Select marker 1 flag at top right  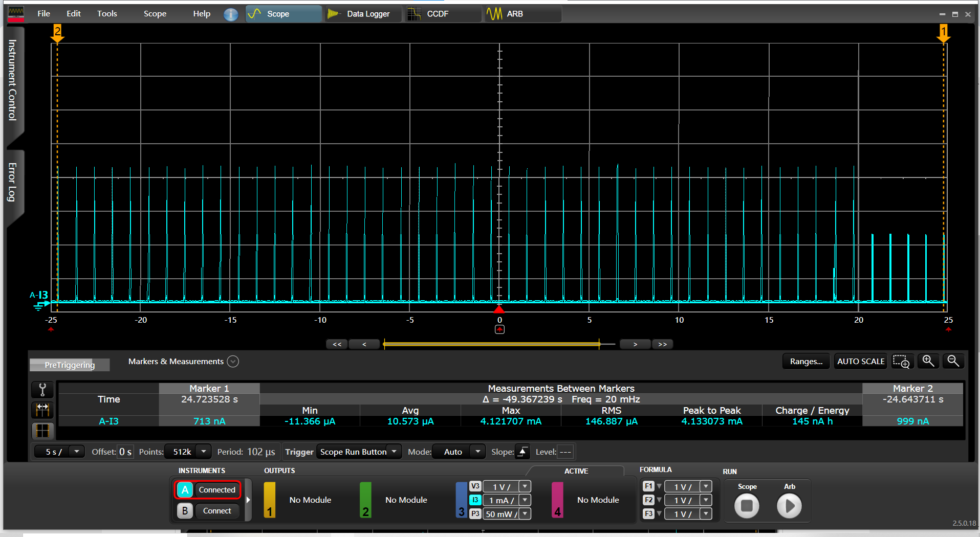(944, 33)
